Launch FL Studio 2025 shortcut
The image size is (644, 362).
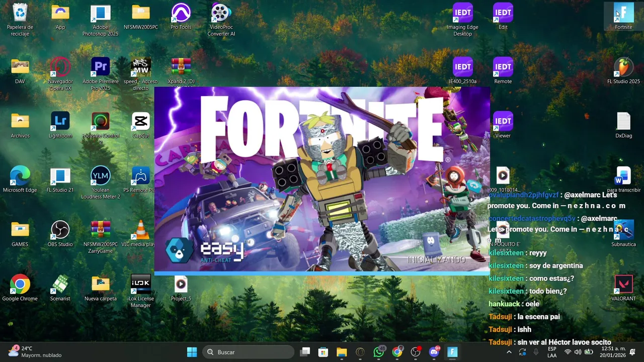tap(624, 71)
